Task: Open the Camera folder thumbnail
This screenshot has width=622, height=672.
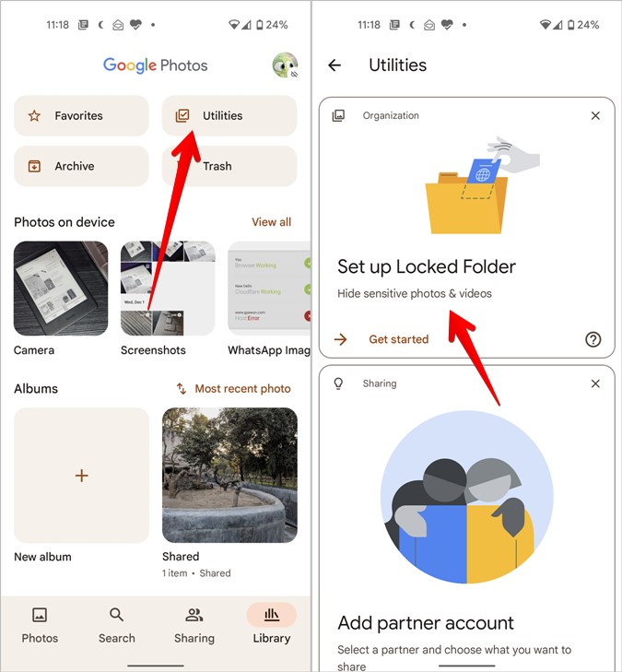Action: tap(61, 289)
